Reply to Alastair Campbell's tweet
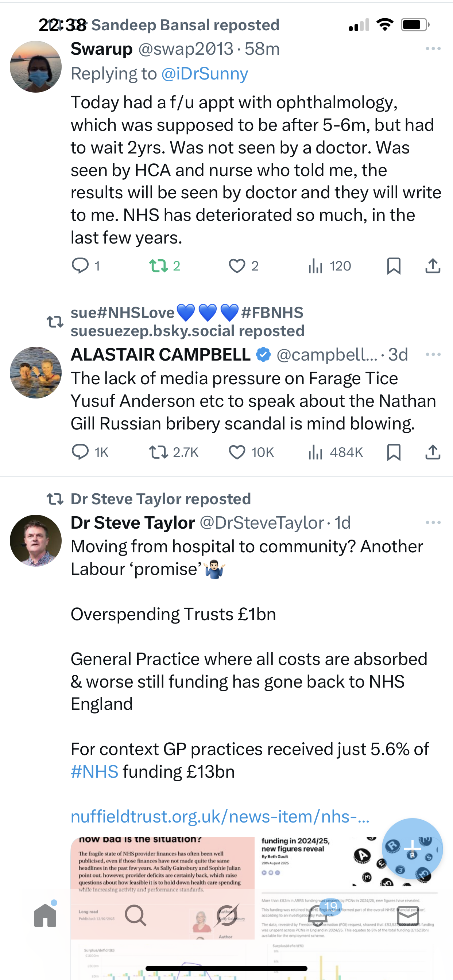This screenshot has width=453, height=980. tap(80, 452)
